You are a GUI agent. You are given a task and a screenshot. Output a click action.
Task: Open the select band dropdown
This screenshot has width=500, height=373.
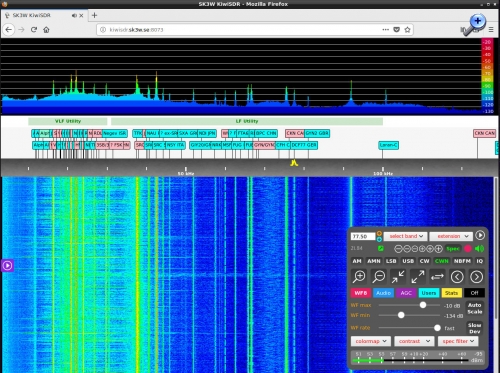click(406, 236)
